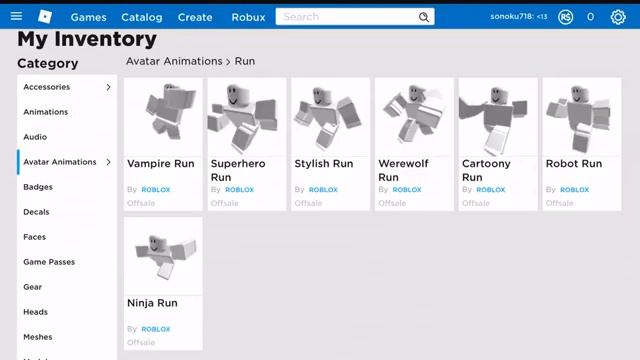Click the search magnifier icon

(x=424, y=17)
